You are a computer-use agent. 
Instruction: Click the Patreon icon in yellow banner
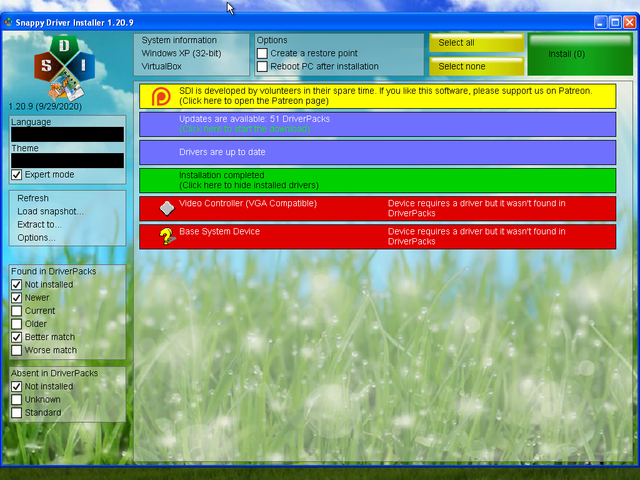160,96
